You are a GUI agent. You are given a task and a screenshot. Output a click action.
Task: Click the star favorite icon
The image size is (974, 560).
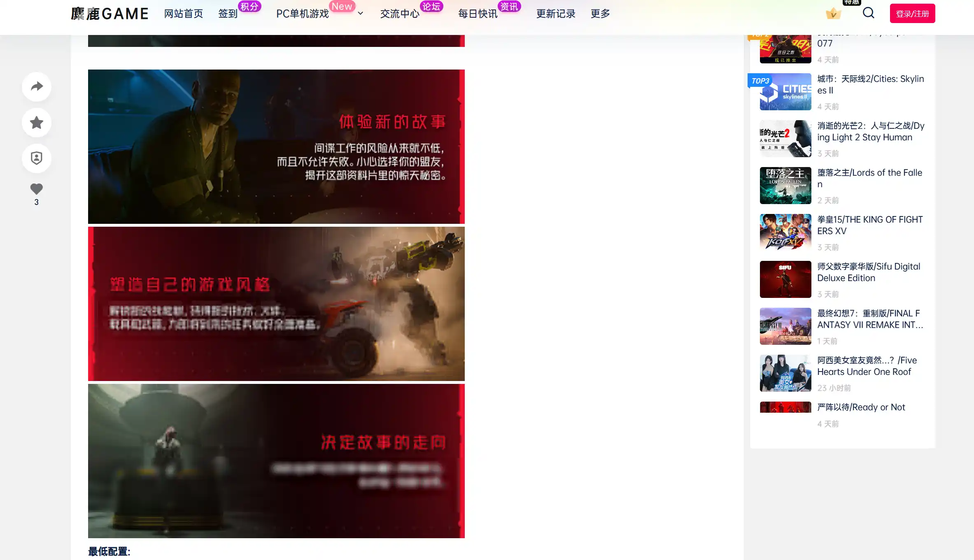(x=37, y=122)
